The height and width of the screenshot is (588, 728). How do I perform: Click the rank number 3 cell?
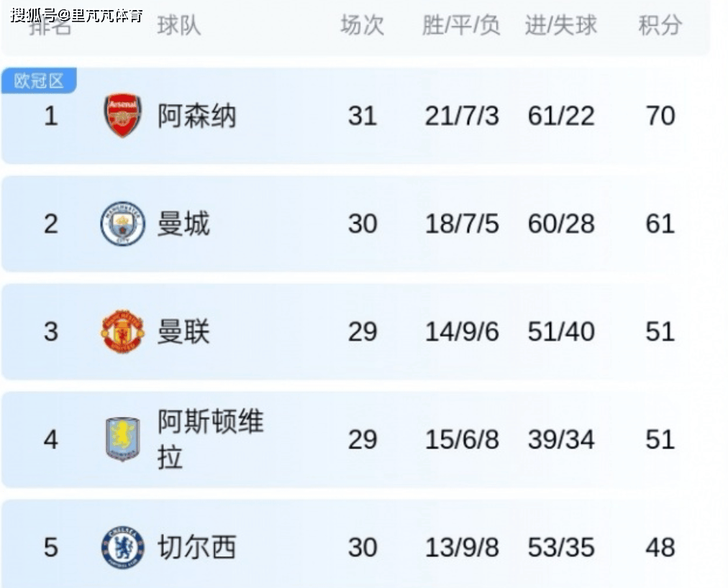pyautogui.click(x=50, y=331)
